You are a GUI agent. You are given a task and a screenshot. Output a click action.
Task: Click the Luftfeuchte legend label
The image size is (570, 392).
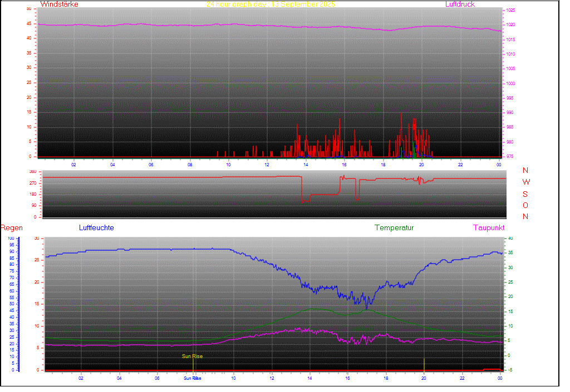point(96,228)
